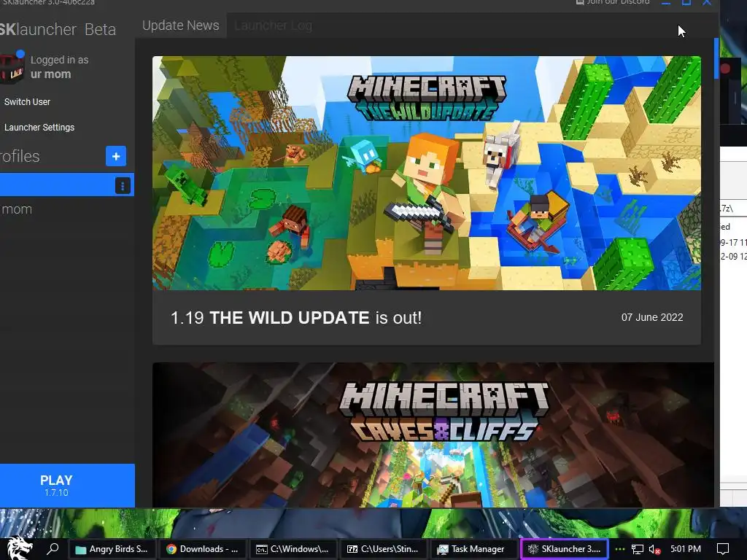Click the 'Logged in as ur mom' label
The image size is (747, 560).
(59, 67)
